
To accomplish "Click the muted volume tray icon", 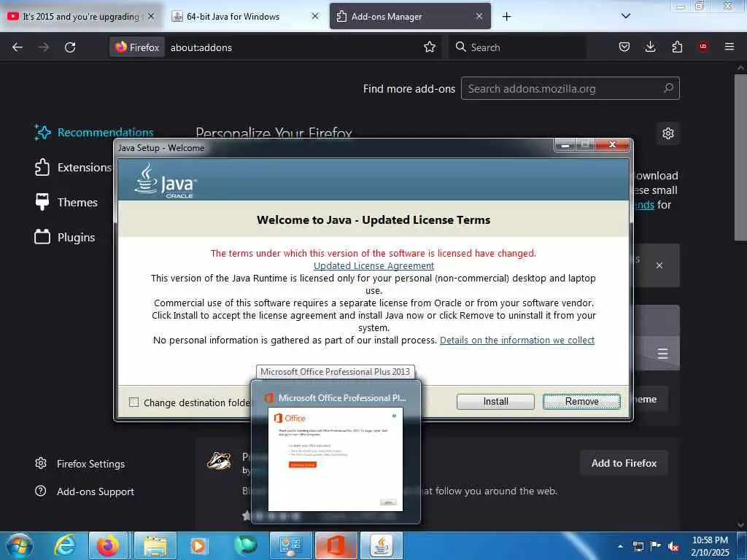I will pos(673,547).
